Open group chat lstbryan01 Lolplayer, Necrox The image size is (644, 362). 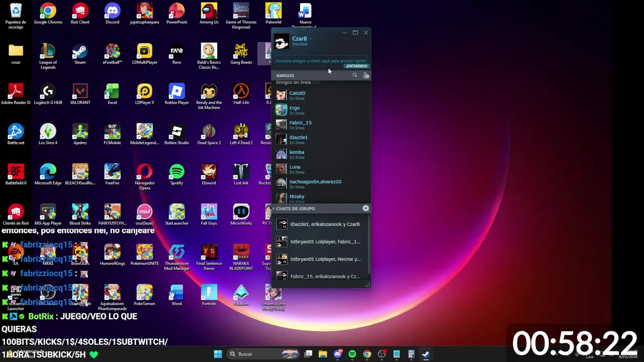click(x=320, y=259)
